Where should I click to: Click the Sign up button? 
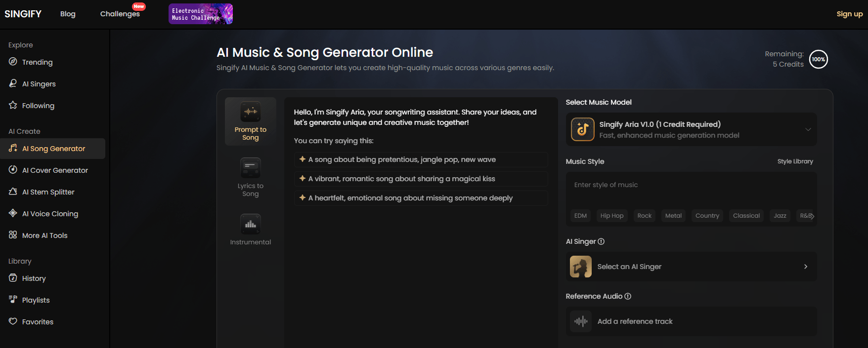tap(850, 14)
